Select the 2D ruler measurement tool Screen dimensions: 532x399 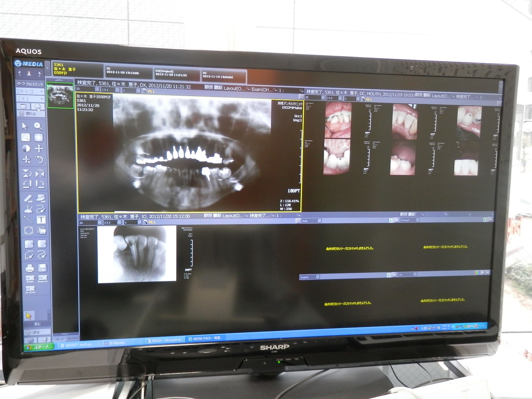(28, 198)
